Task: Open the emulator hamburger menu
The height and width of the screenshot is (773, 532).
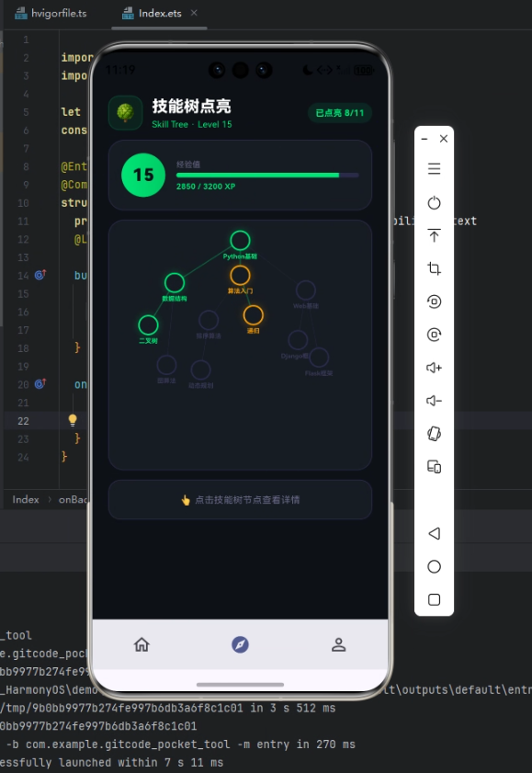Action: (x=434, y=169)
